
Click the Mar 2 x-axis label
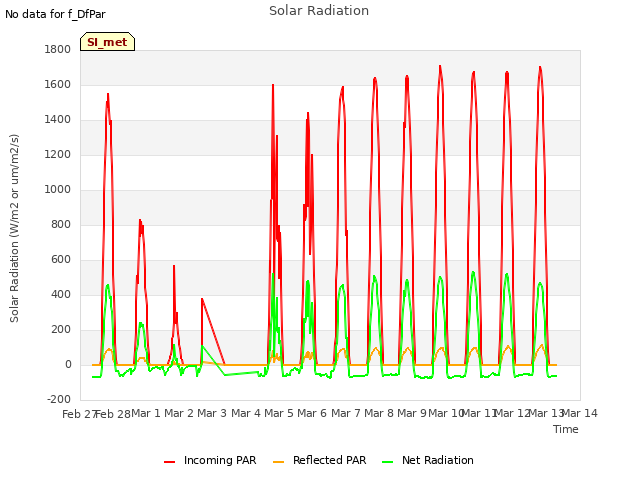click(x=179, y=413)
